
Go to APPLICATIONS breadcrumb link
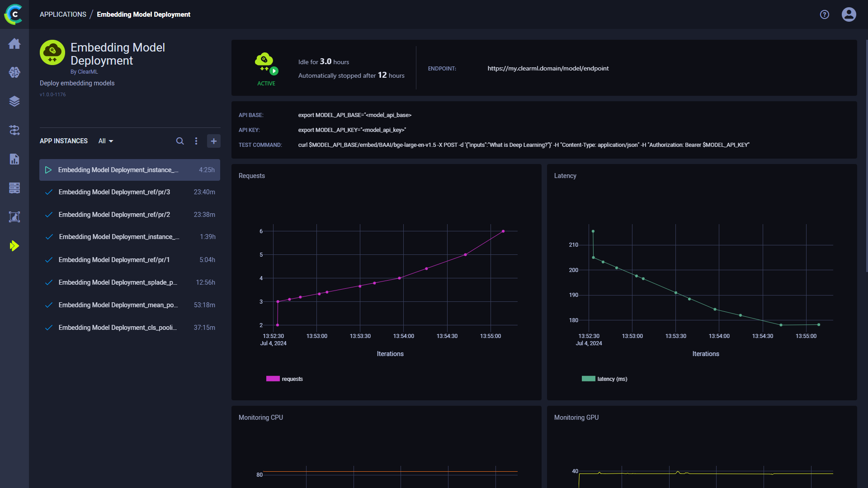(63, 14)
